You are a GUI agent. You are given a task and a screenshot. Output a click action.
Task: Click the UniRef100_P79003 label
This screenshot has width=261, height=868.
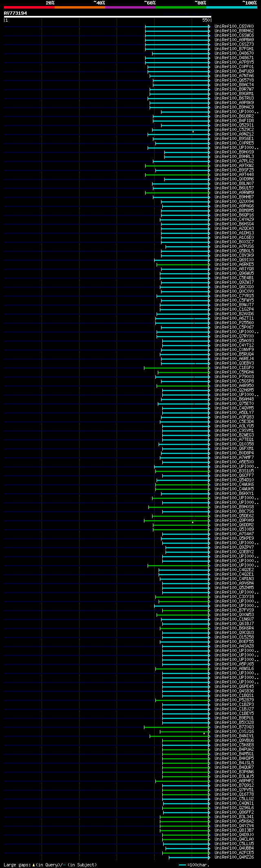[234, 377]
